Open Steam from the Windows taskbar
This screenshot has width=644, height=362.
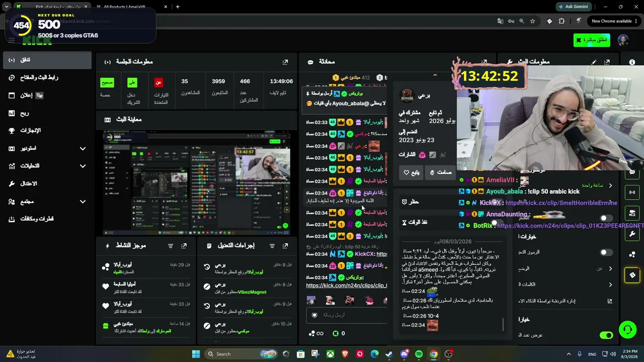click(x=389, y=354)
